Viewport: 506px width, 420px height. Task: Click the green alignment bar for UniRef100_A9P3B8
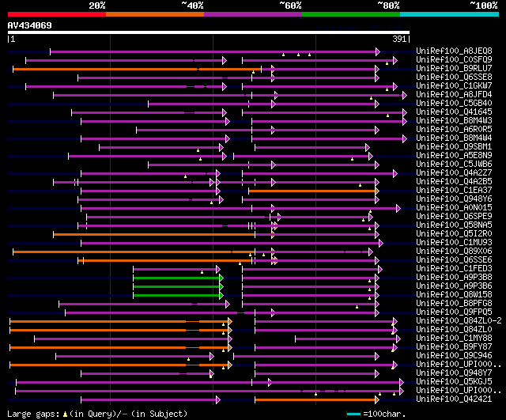[x=176, y=278]
